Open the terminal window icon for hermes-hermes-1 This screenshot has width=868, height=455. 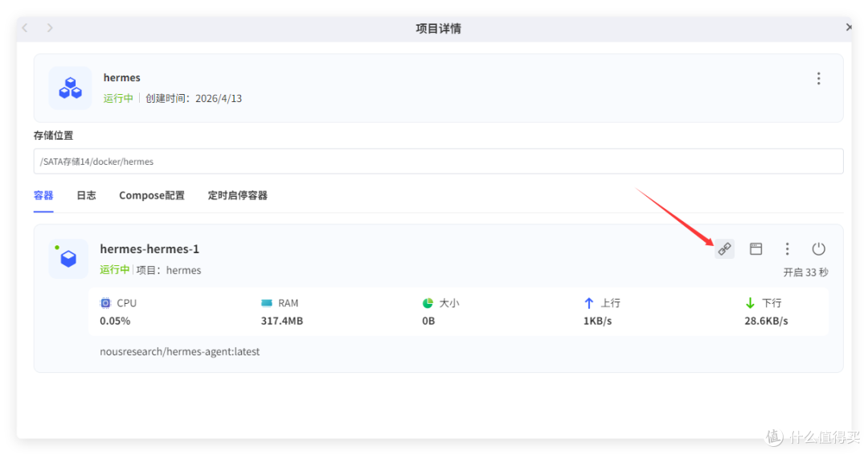[x=755, y=249]
